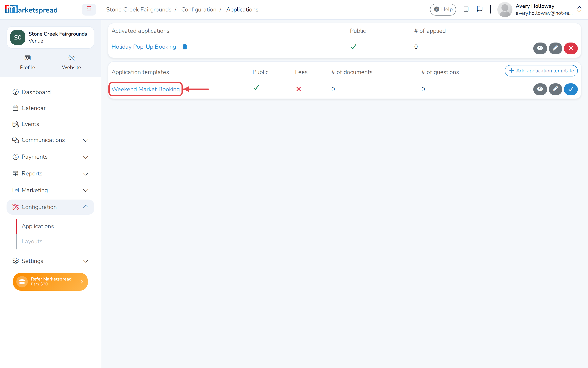Click the flag icon in header
The width and height of the screenshot is (588, 368).
479,9
